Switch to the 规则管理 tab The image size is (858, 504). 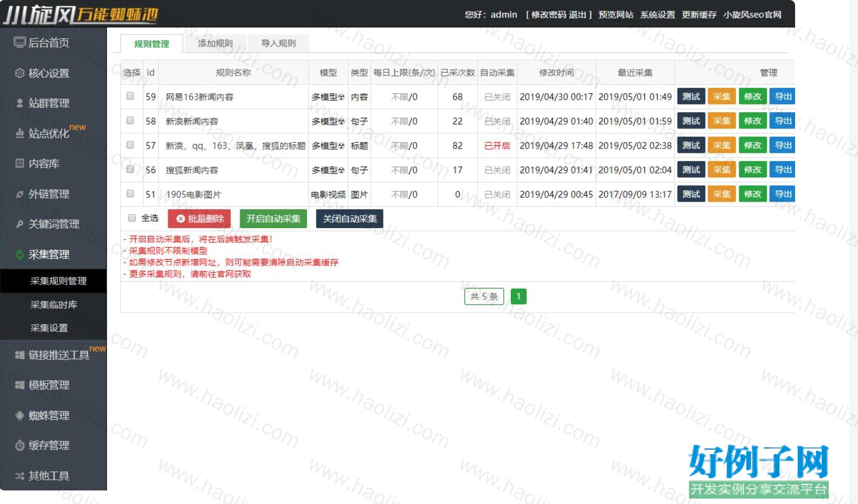coord(151,44)
